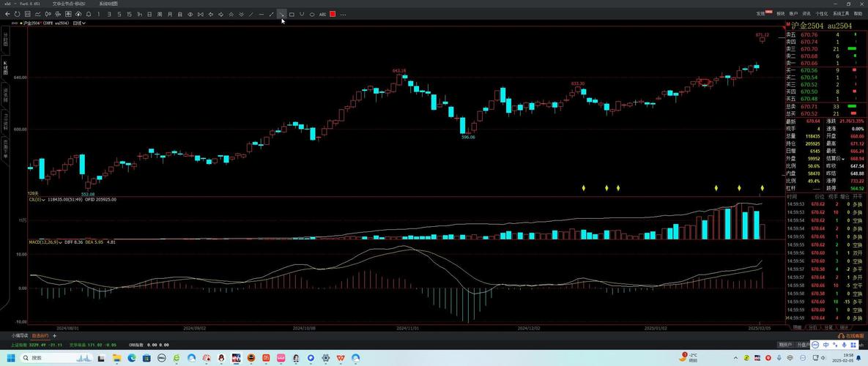The image size is (868, 366).
Task: Click the eye visibility icon in toolbar
Action: (190, 14)
